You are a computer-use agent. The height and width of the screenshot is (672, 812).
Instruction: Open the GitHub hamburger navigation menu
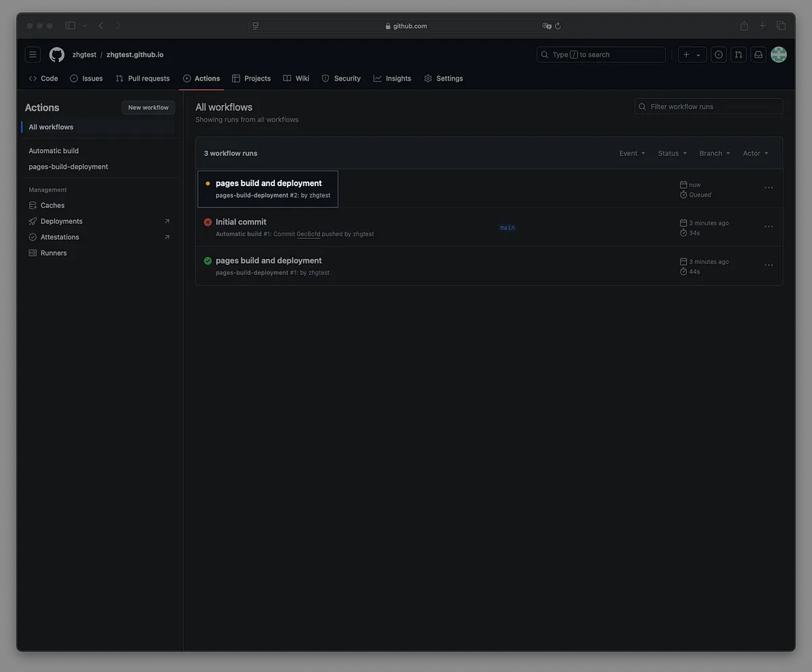click(x=32, y=55)
